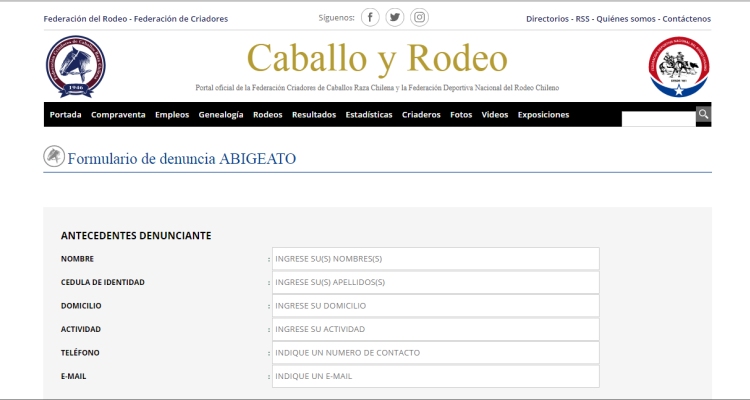The width and height of the screenshot is (750, 400).
Task: Click the TELÉFONO input field
Action: coord(436,353)
